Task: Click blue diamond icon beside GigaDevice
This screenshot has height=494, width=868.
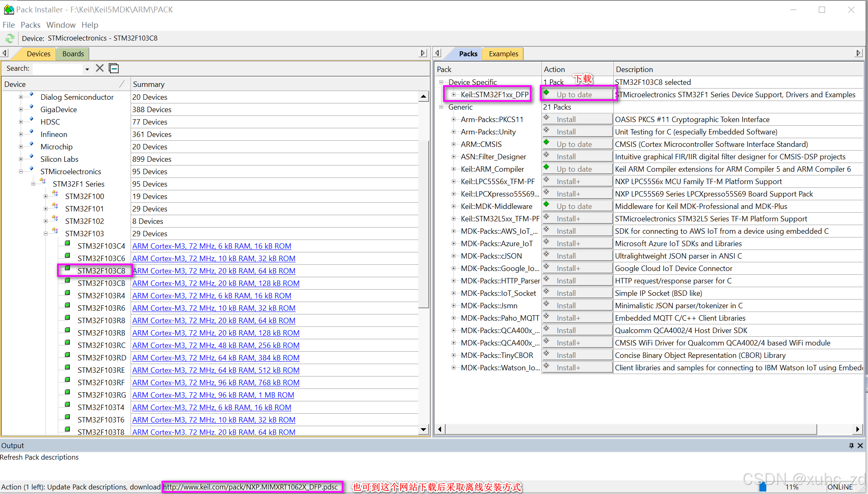Action: (x=31, y=107)
